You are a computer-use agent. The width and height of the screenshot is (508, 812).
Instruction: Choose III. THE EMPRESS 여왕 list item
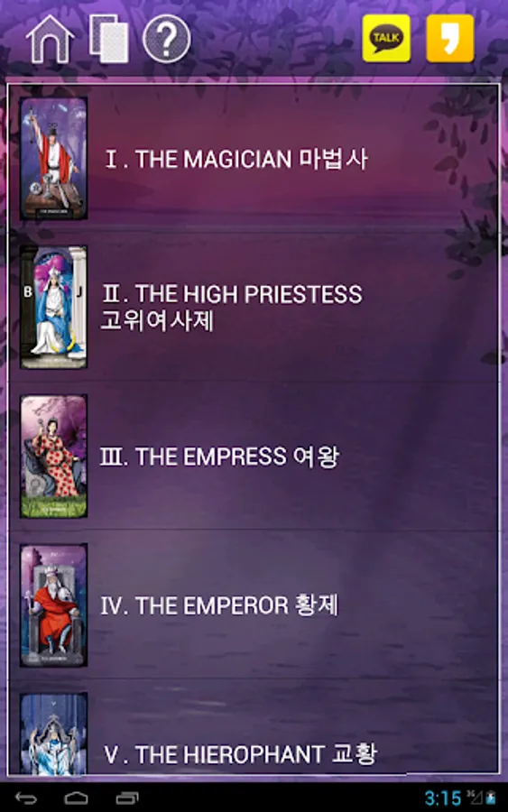(x=254, y=457)
